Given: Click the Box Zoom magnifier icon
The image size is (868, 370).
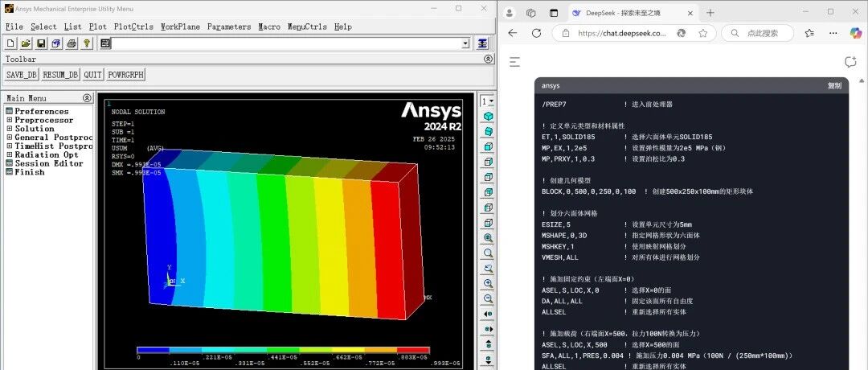Looking at the screenshot, I should pos(489,253).
